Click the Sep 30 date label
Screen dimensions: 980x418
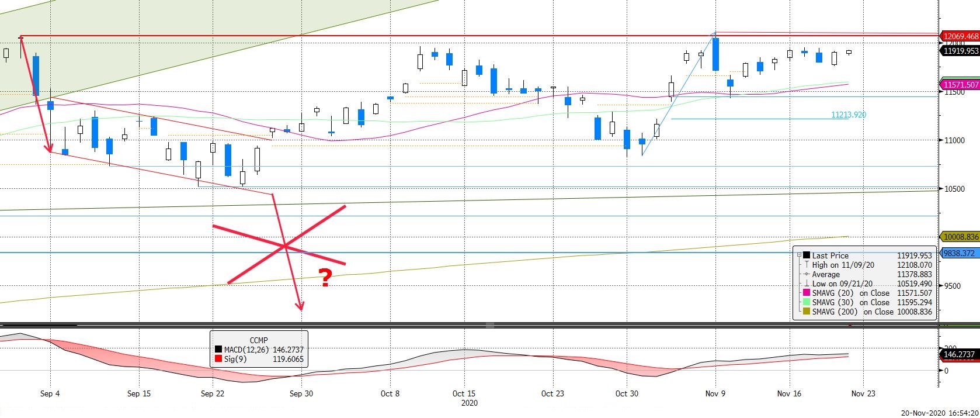[x=301, y=393]
